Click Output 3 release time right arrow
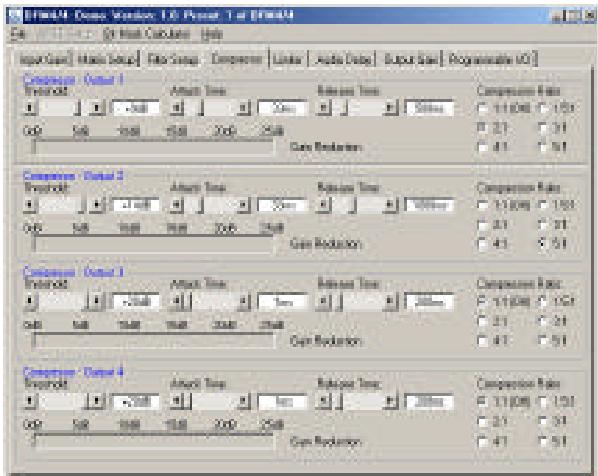This screenshot has width=598, height=476. pos(390,301)
